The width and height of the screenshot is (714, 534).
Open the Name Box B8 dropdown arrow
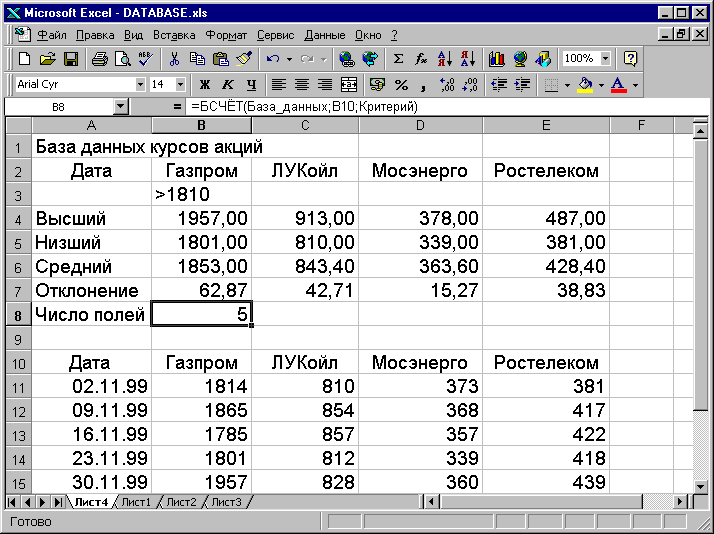coord(120,107)
